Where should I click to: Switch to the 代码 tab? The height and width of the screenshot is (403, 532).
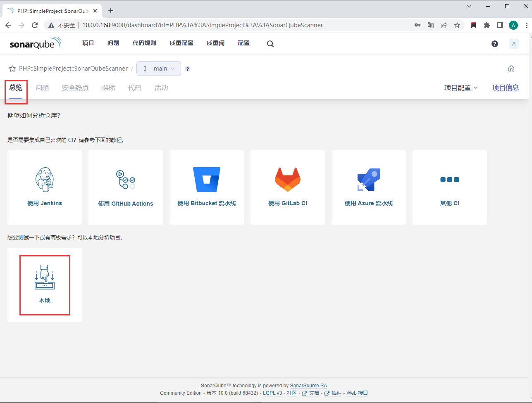(x=135, y=88)
